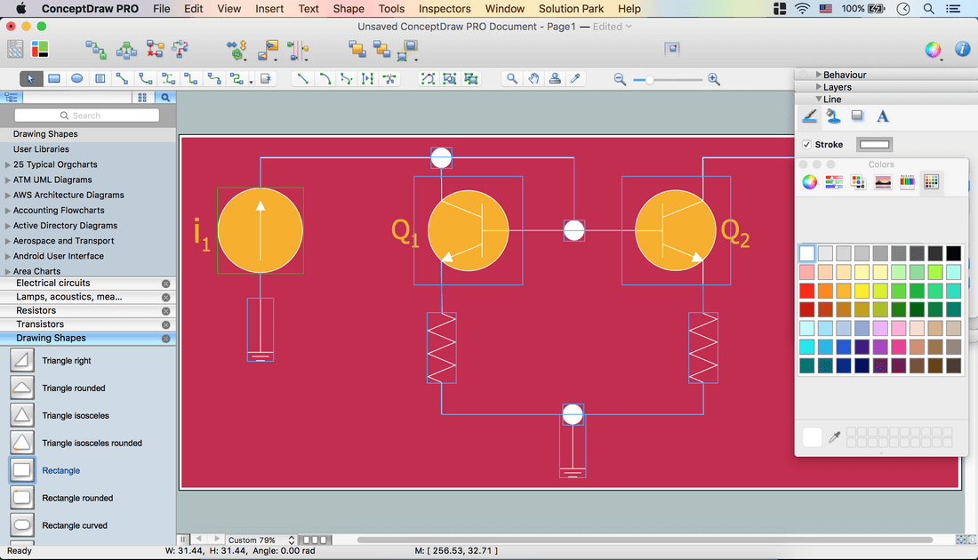Select the pointer arrow tool

tap(30, 78)
